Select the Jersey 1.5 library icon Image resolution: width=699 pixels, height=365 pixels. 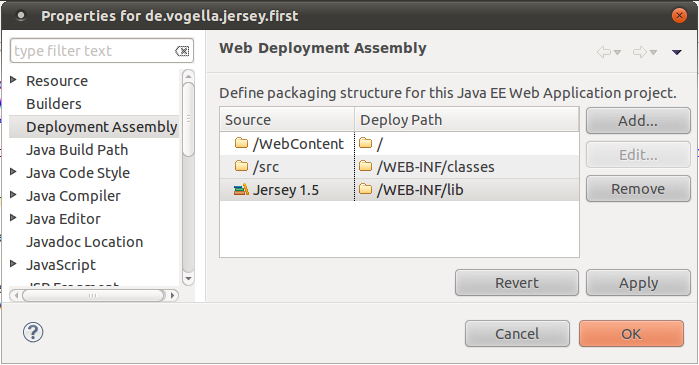pyautogui.click(x=241, y=190)
